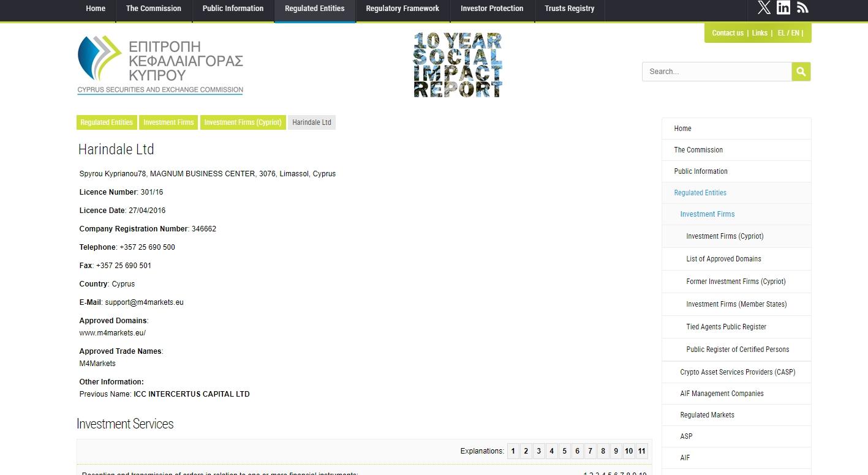Show explanation number 3
The width and height of the screenshot is (868, 475).
point(539,451)
